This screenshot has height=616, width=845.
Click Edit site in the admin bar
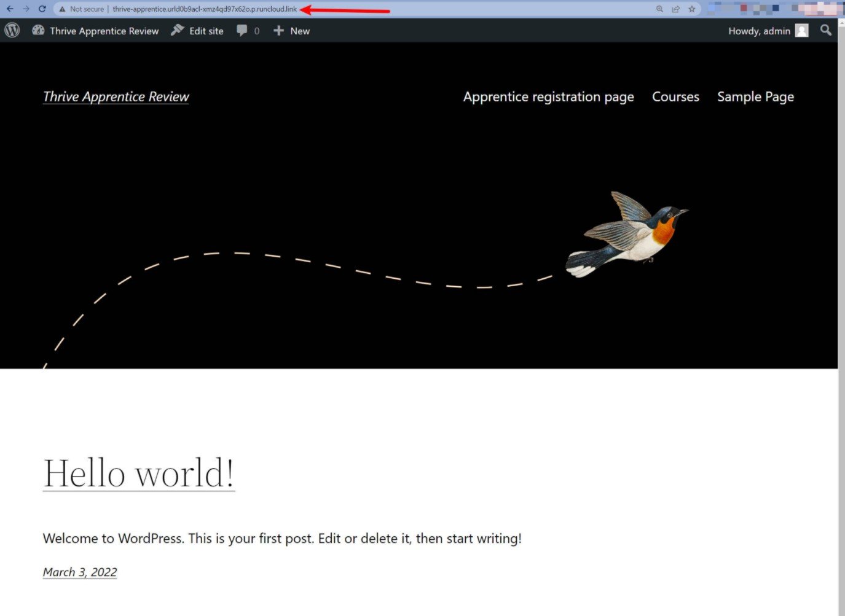click(x=197, y=31)
